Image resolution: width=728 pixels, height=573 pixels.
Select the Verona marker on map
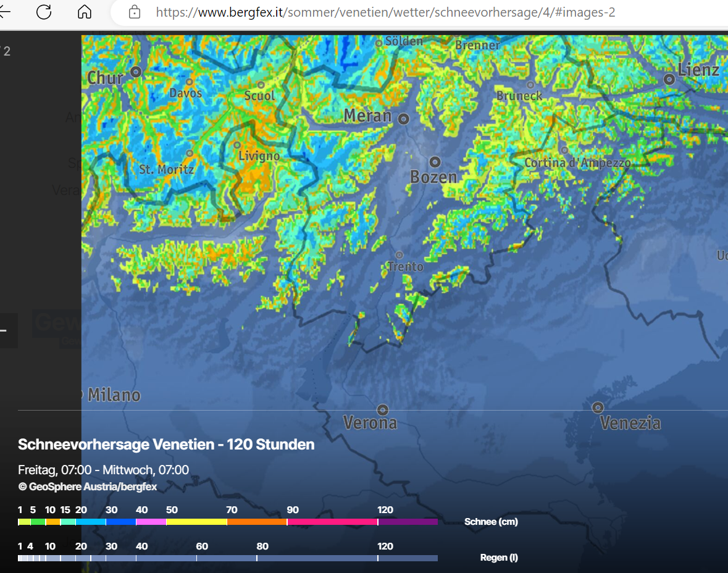click(x=383, y=409)
